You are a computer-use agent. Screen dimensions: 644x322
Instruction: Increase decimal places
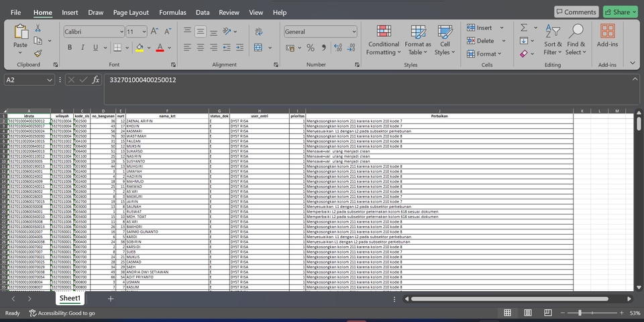(x=337, y=48)
